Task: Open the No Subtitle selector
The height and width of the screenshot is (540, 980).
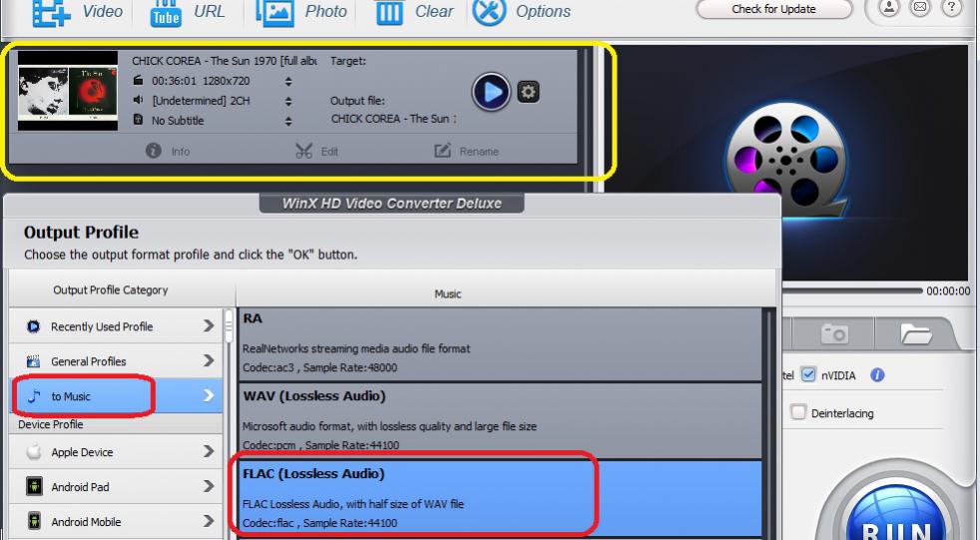Action: [x=289, y=120]
